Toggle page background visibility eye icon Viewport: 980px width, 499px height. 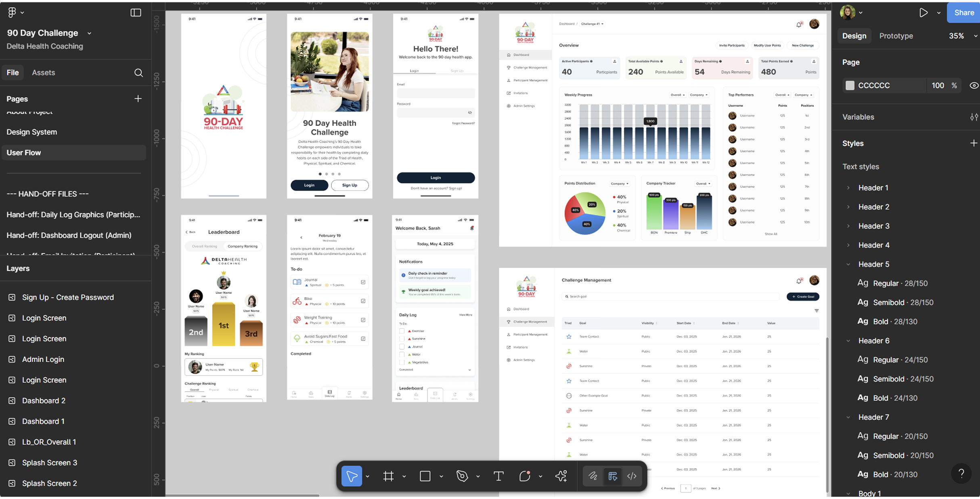[974, 86]
